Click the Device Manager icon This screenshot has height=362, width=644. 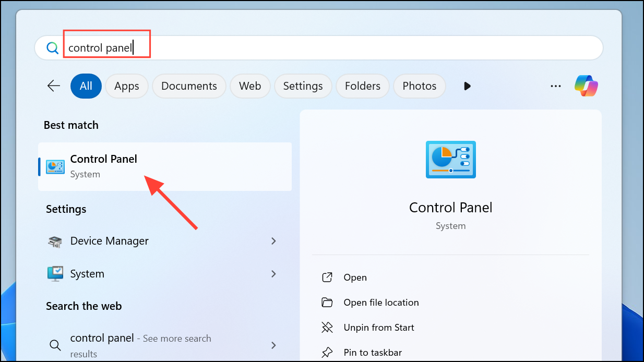point(55,241)
